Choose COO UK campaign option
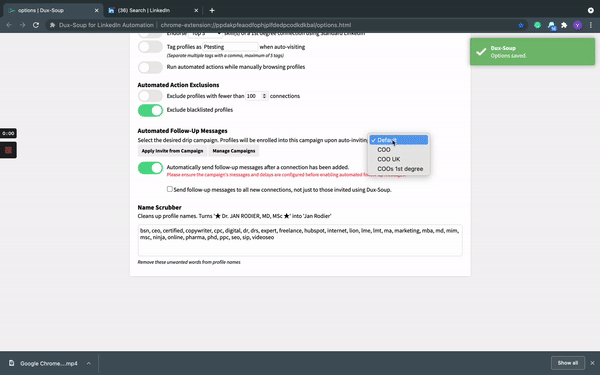This screenshot has height=375, width=600. [x=398, y=159]
